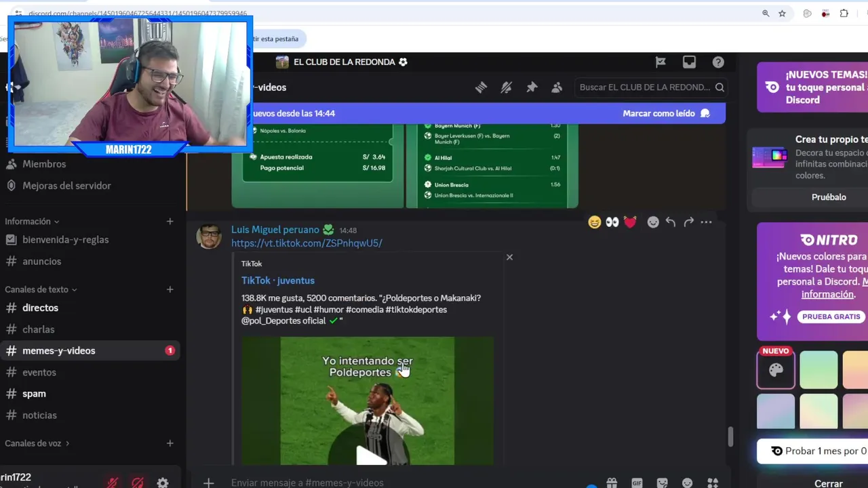Switch to the charlas channel
868x488 pixels.
38,329
